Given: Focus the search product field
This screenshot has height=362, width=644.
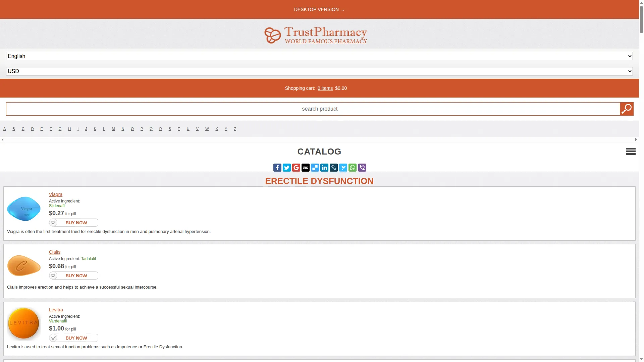Looking at the screenshot, I should pyautogui.click(x=313, y=109).
